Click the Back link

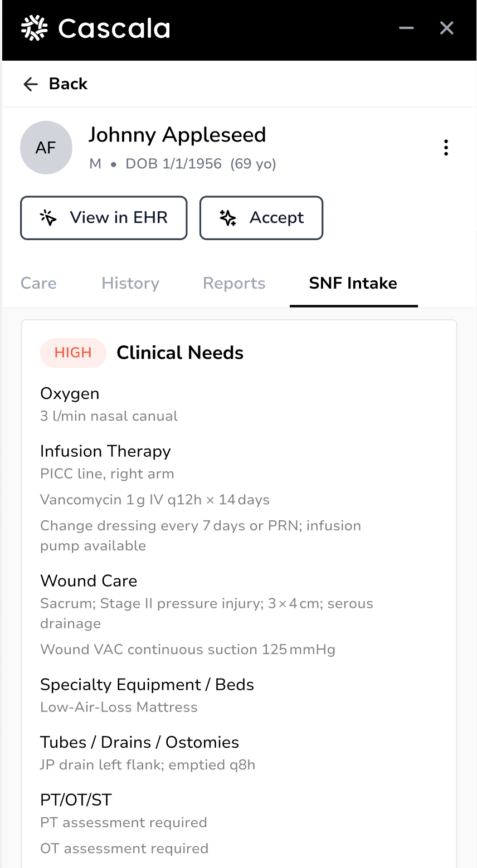pyautogui.click(x=68, y=84)
